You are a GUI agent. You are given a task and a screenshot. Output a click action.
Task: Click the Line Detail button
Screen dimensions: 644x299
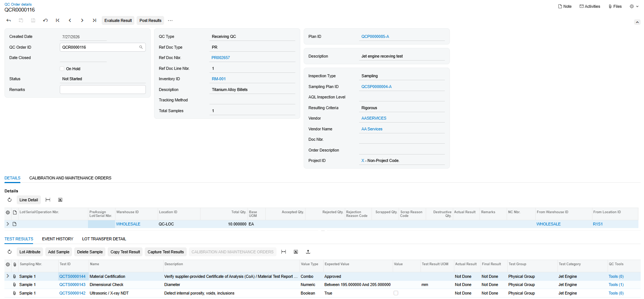(29, 200)
